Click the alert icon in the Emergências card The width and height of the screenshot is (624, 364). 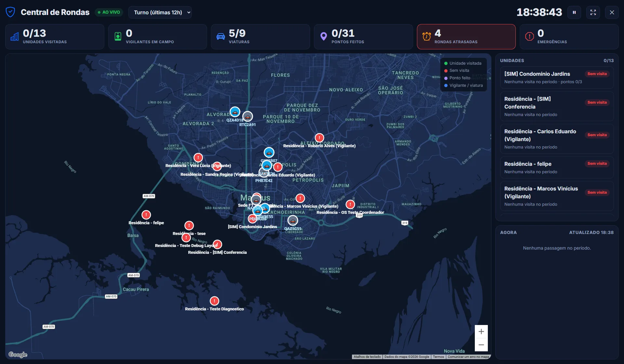click(x=529, y=36)
